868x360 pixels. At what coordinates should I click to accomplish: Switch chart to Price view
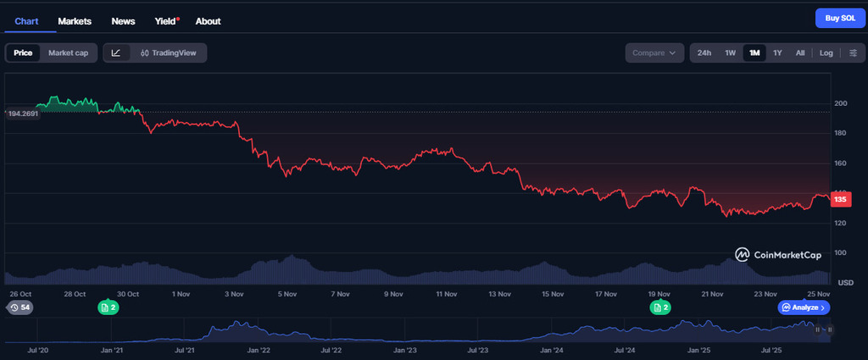pos(23,53)
